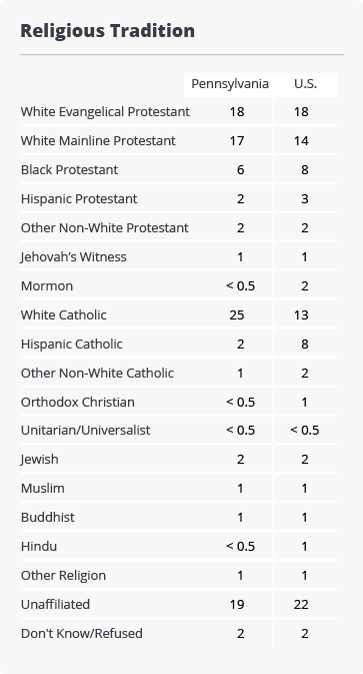This screenshot has width=363, height=674.
Task: Select Pennsylvania value 25 for White Catholic
Action: [237, 315]
